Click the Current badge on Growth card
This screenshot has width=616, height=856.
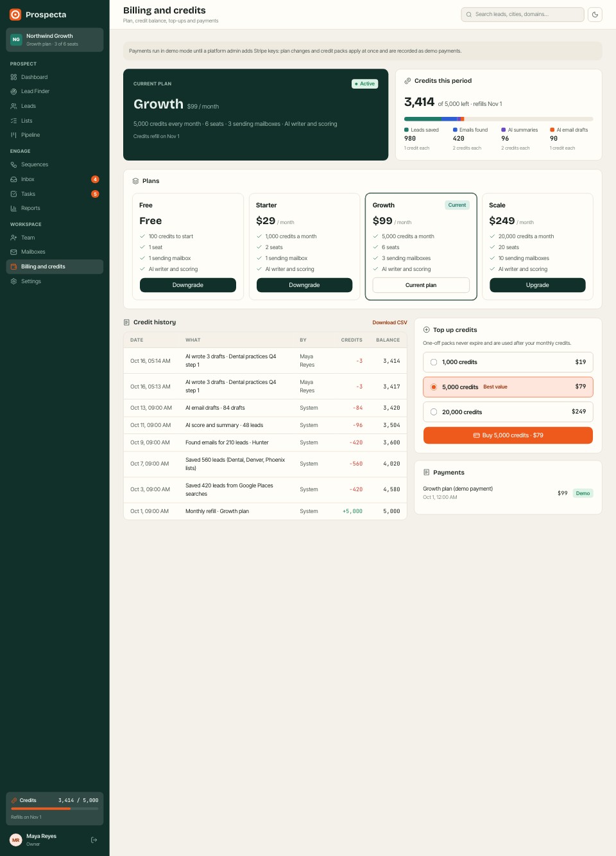point(457,205)
